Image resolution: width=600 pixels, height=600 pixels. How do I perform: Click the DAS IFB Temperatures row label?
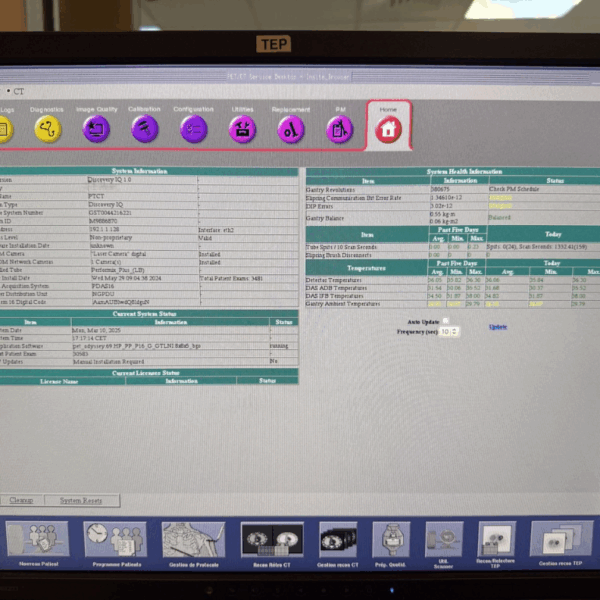pos(334,296)
